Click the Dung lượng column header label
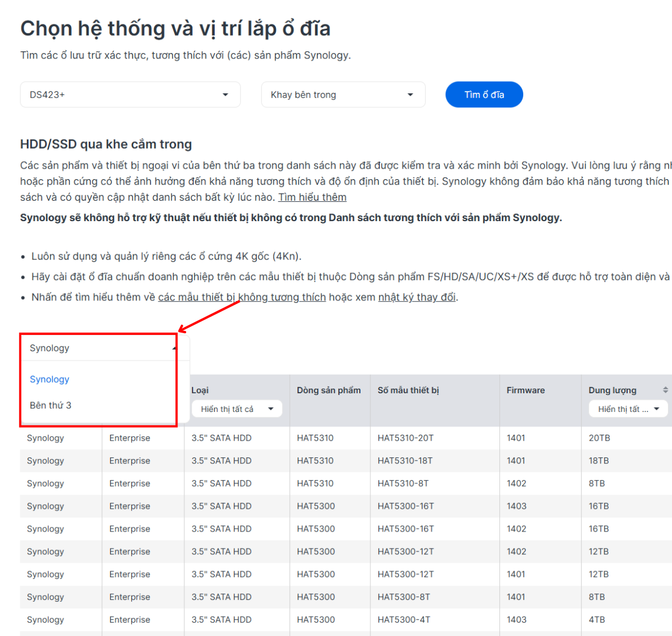 [612, 390]
